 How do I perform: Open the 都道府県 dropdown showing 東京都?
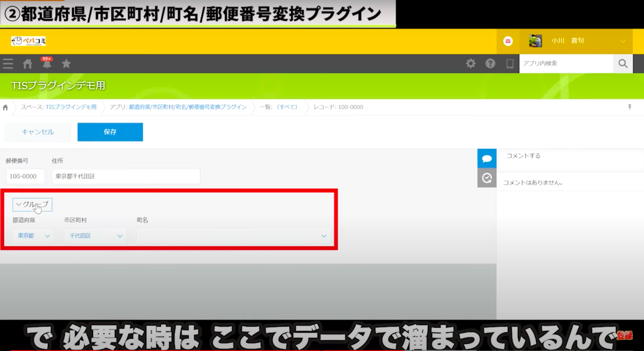34,236
